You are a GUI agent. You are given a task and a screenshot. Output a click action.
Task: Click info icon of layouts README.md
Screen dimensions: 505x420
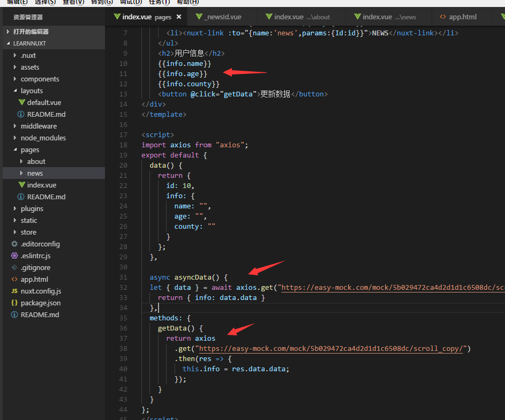pos(20,114)
